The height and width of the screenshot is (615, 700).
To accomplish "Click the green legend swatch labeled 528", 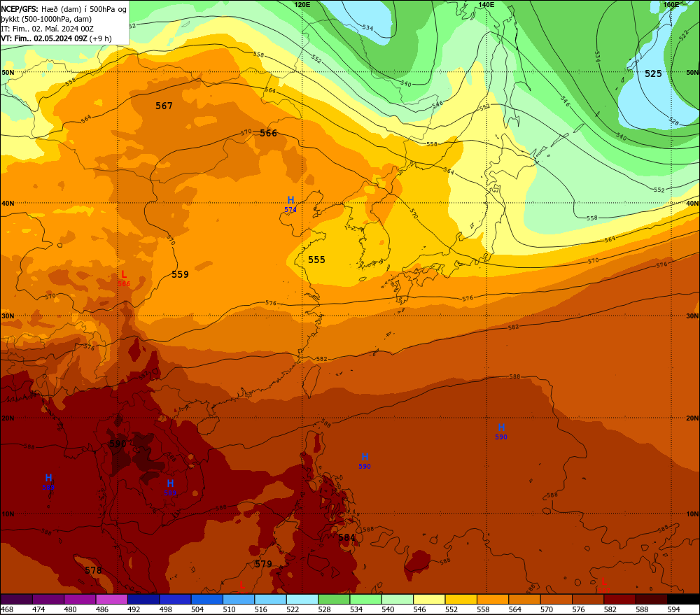I will tap(334, 600).
